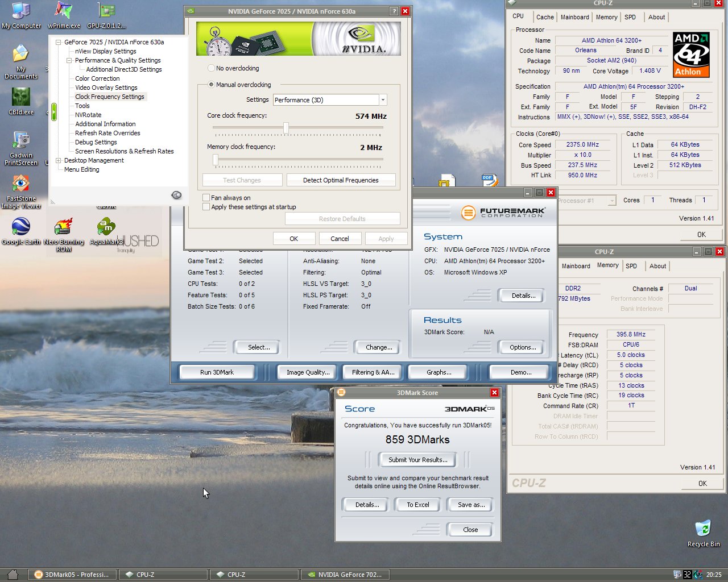Viewport: 728px width, 582px height.
Task: Click OK in top CPU-Z window
Action: click(x=701, y=234)
